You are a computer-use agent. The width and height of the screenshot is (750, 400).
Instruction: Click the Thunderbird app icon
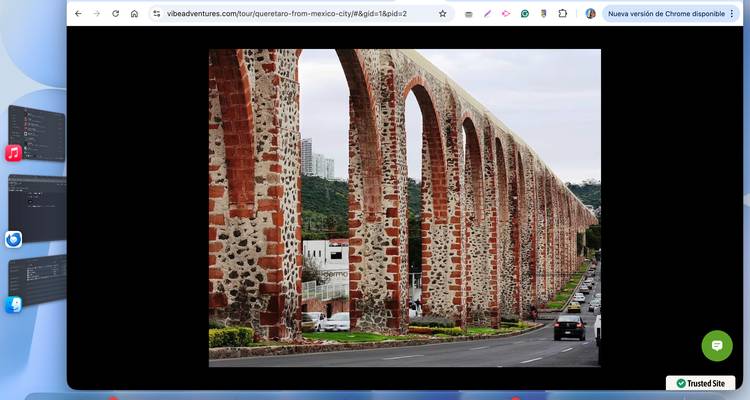click(13, 239)
